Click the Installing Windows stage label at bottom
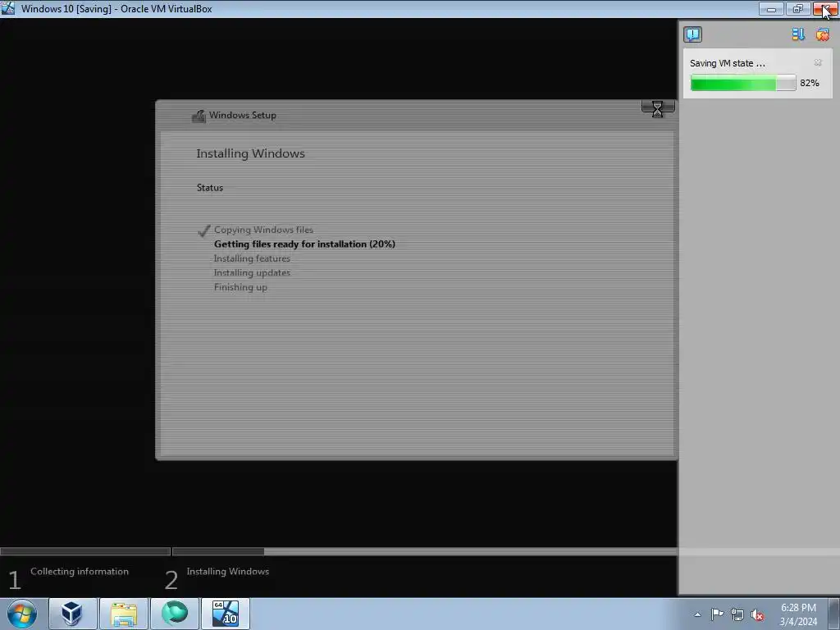The height and width of the screenshot is (630, 840). pos(228,572)
